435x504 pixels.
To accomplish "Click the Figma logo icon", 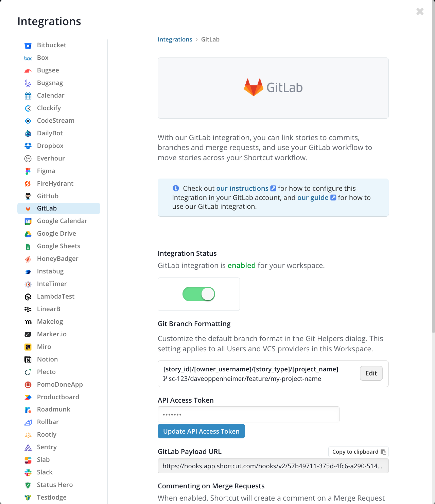I will [x=28, y=171].
